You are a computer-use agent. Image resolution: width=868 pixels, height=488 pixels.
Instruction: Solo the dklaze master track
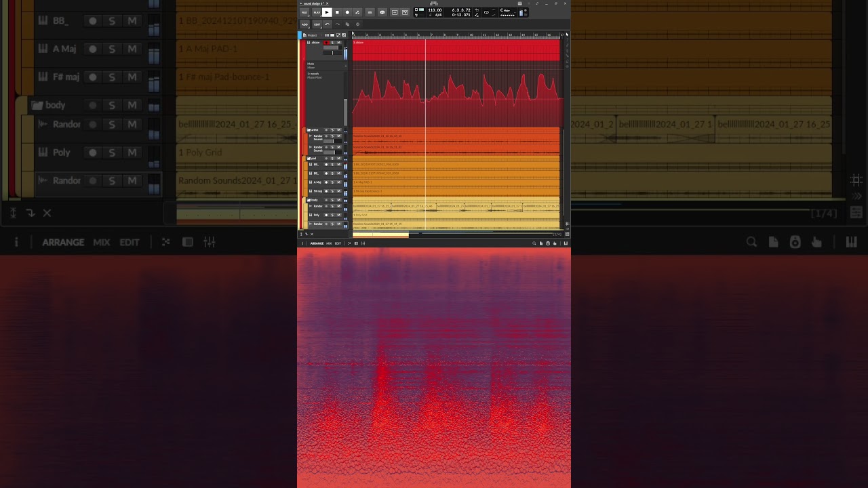(x=332, y=42)
